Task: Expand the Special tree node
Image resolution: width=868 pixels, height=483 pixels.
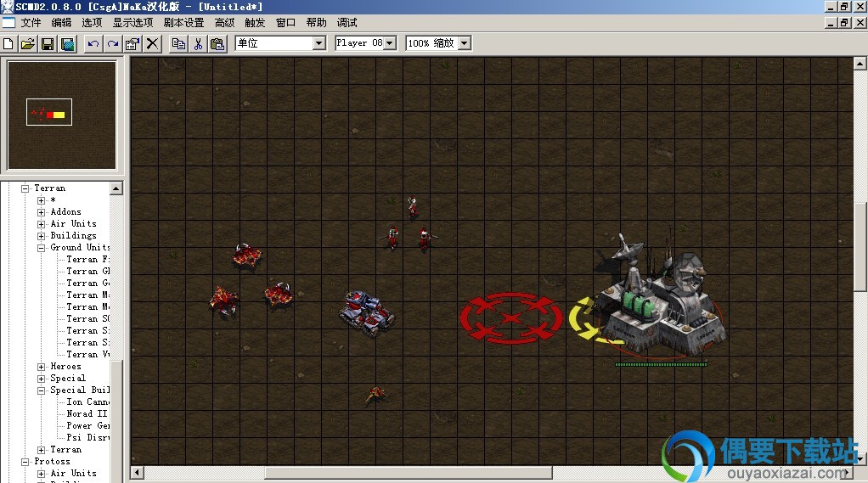Action: [x=41, y=379]
